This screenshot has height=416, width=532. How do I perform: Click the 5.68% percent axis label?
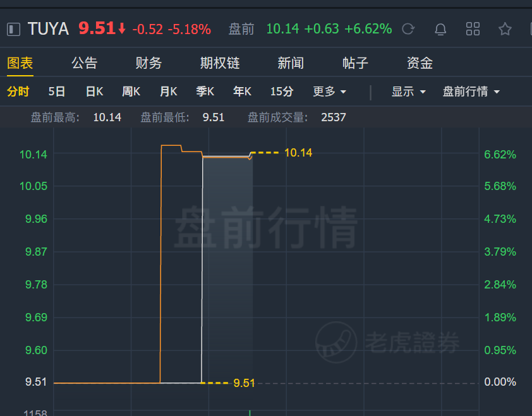click(x=500, y=186)
